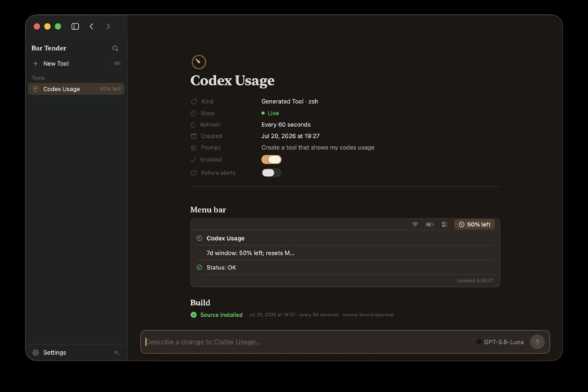The width and height of the screenshot is (588, 392).
Task: Click the Wi-Fi icon in menu bar preview
Action: tap(415, 224)
